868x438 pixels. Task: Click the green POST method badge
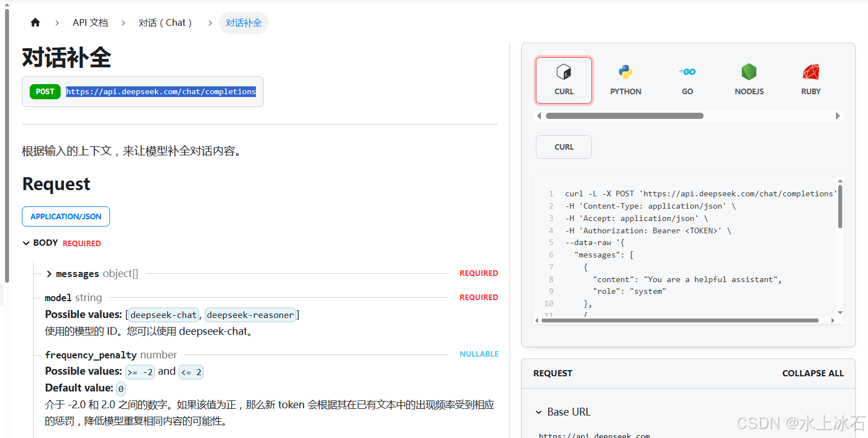tap(45, 91)
